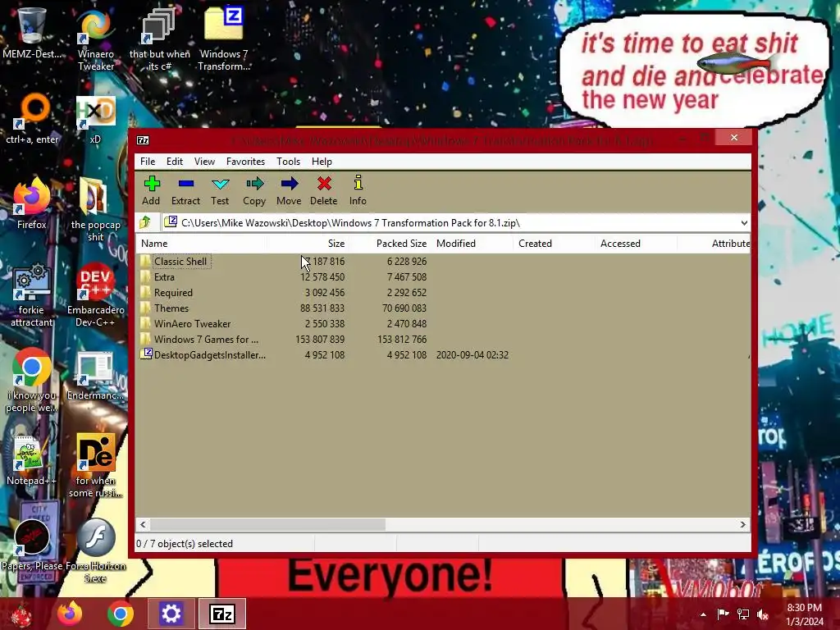Screen dimensions: 840x630
Task: Click the muted volume tray icon
Action: [x=762, y=614]
